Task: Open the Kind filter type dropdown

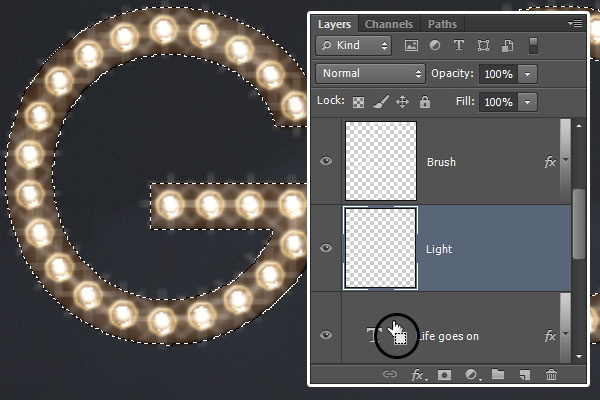Action: tap(353, 46)
